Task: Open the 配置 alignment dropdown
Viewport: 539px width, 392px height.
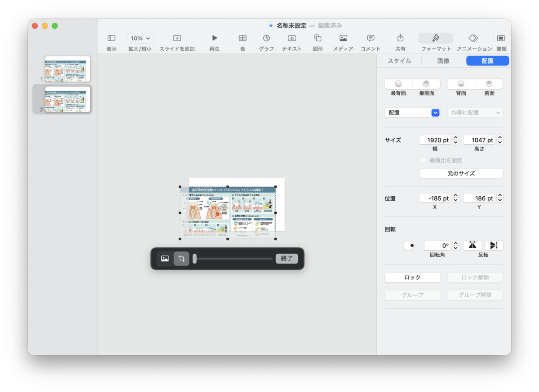Action: pos(412,113)
